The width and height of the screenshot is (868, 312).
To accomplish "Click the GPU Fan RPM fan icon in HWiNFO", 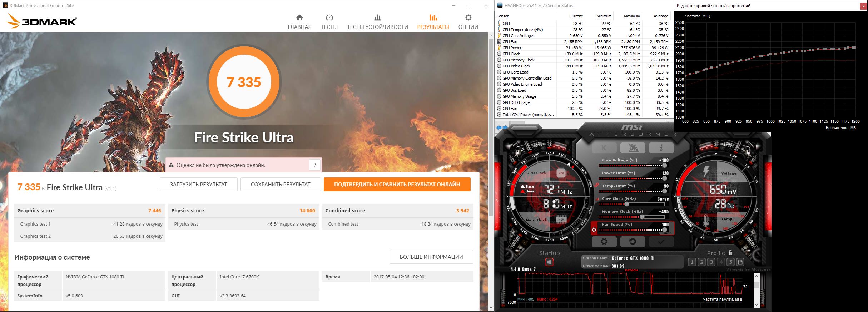I will pyautogui.click(x=499, y=42).
